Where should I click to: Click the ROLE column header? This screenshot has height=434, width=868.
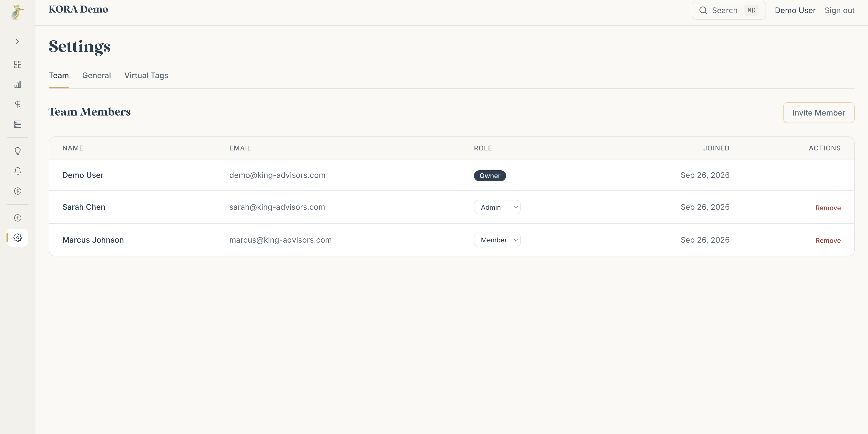pyautogui.click(x=483, y=148)
